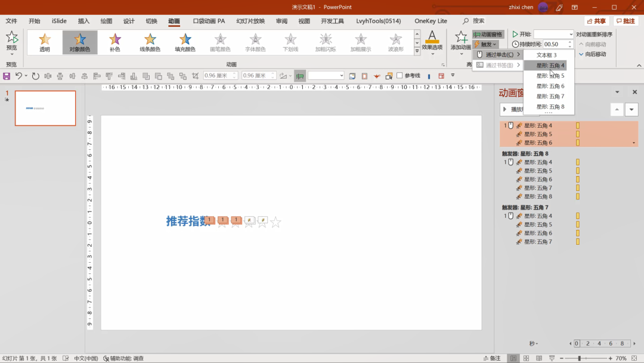Viewport: 644px width, 363px height.
Task: Toggle the 动画窗格 animation pane button
Action: coord(488,35)
